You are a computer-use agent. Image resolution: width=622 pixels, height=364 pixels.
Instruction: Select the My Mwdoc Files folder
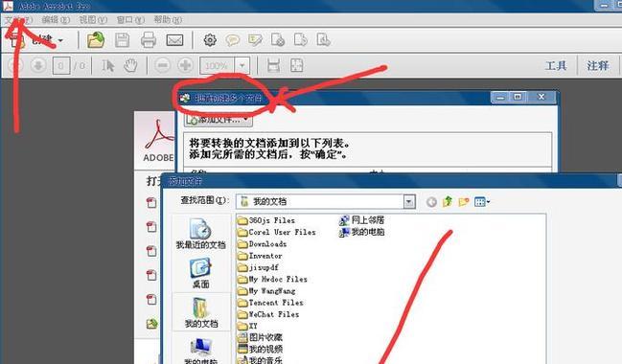click(272, 280)
